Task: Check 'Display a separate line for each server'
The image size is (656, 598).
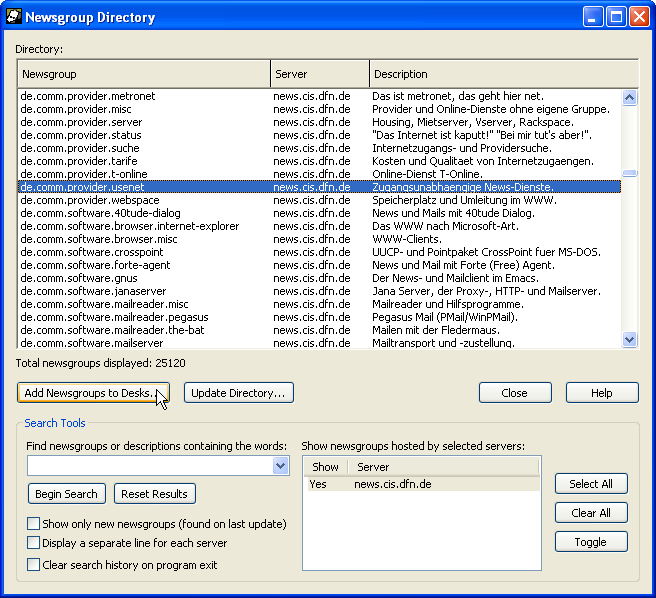Action: tap(34, 544)
